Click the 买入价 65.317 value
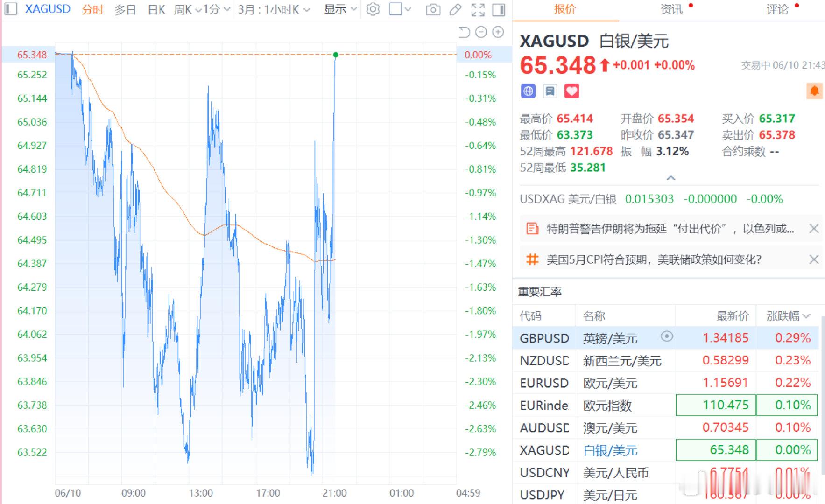This screenshot has height=504, width=825. coord(777,119)
